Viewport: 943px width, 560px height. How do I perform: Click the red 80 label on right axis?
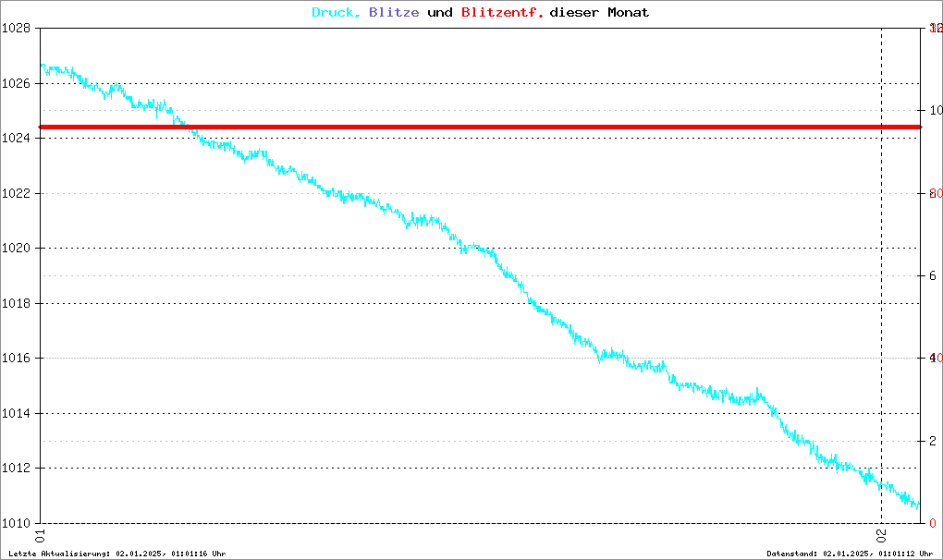(x=935, y=193)
